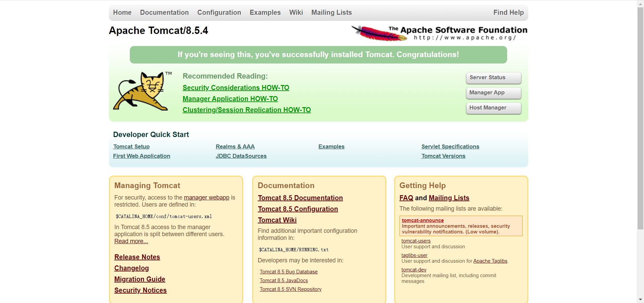
Task: Click the Apache Software Foundation feather logo
Action: [439, 33]
